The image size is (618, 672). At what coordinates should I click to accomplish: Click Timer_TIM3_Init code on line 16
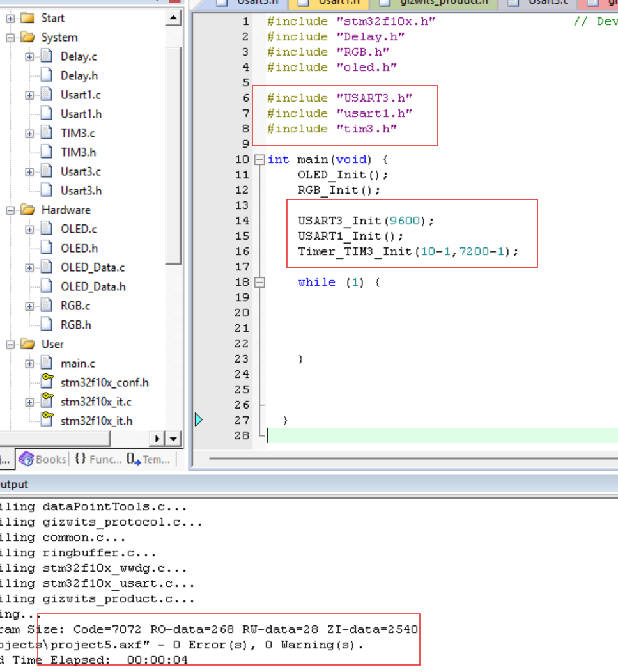(408, 251)
